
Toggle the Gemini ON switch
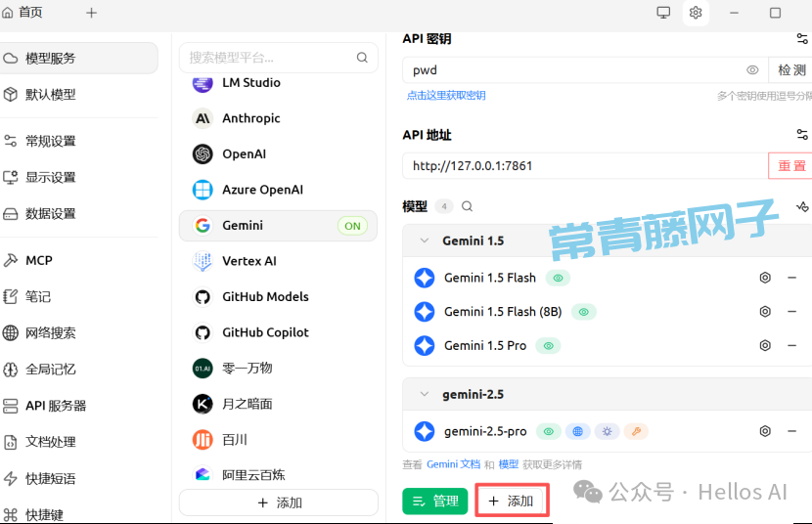pos(352,226)
